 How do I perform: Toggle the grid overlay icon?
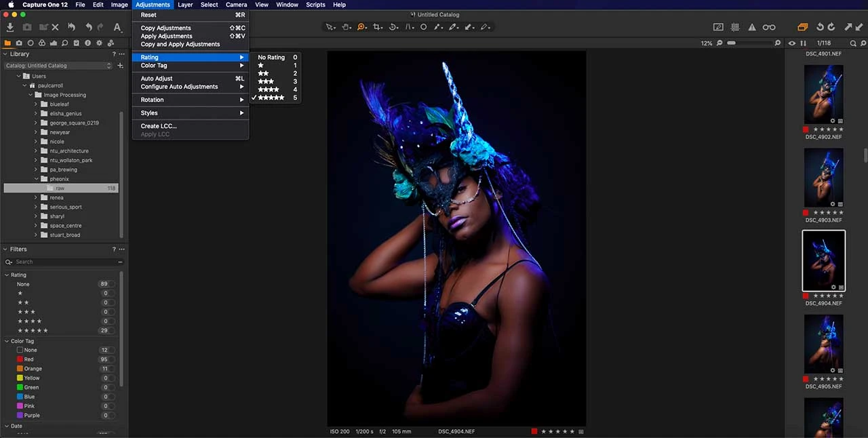coord(735,27)
